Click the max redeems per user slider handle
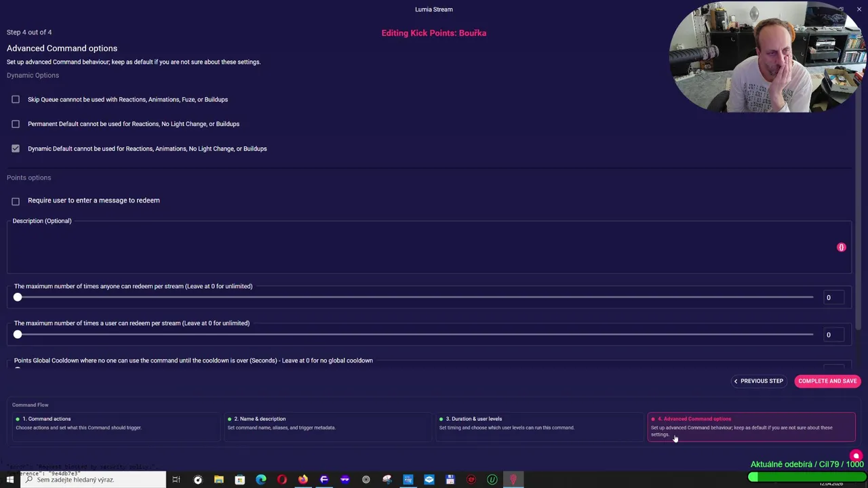 click(x=18, y=335)
